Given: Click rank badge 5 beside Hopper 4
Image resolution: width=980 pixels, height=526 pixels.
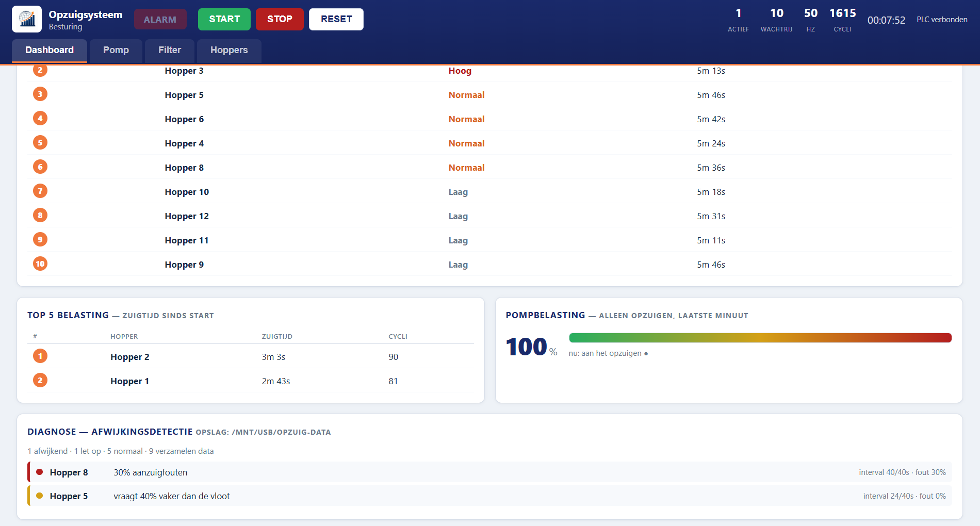Looking at the screenshot, I should pos(40,142).
